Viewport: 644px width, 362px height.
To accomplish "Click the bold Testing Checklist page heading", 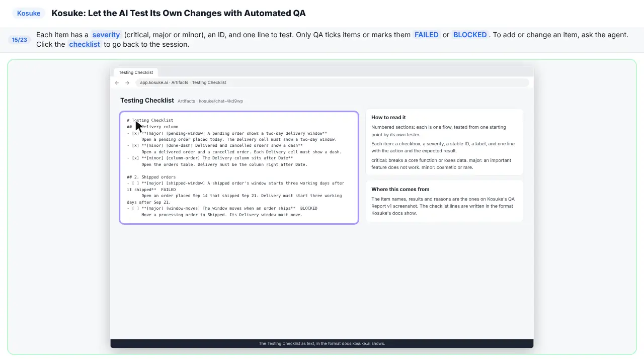I will pyautogui.click(x=147, y=101).
